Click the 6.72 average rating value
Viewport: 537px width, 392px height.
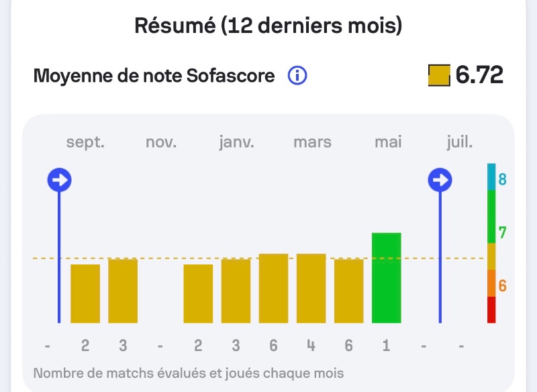tap(479, 75)
